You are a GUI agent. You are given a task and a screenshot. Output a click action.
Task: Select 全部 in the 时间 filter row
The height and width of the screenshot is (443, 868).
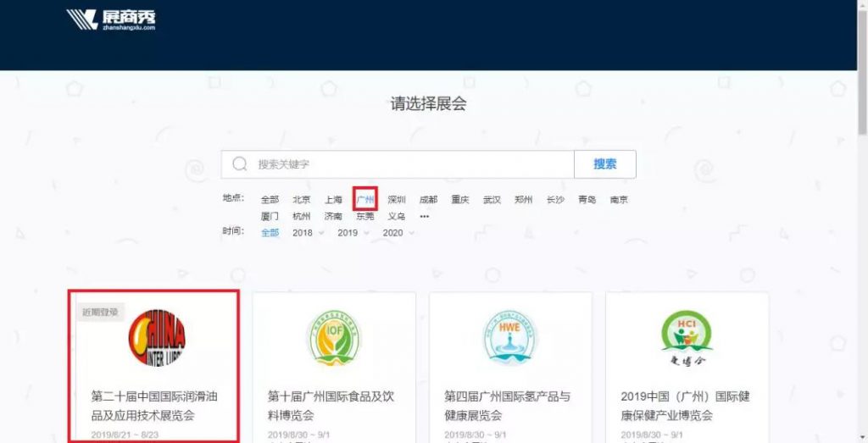[x=270, y=233]
